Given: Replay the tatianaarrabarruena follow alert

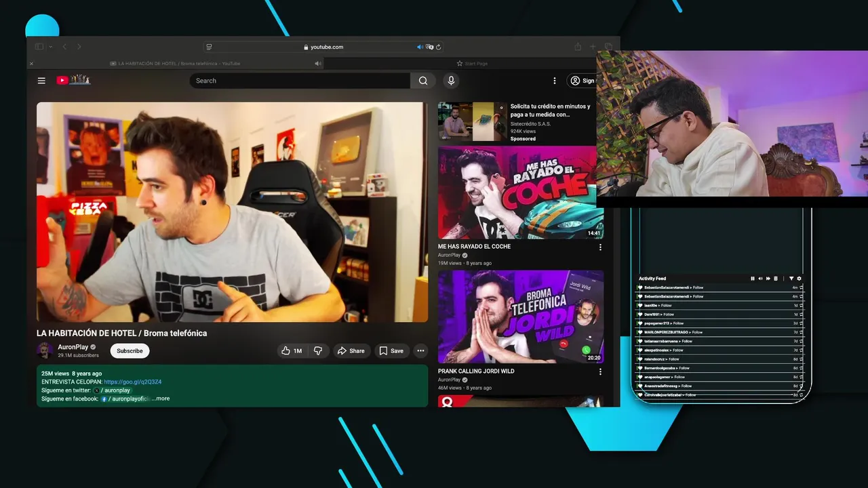Looking at the screenshot, I should pos(801,341).
